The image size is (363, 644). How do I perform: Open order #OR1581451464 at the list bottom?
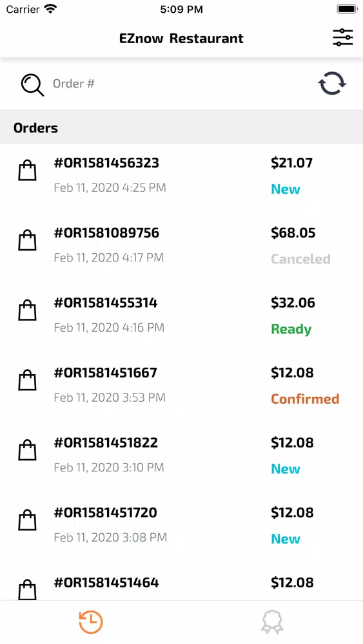[181, 582]
